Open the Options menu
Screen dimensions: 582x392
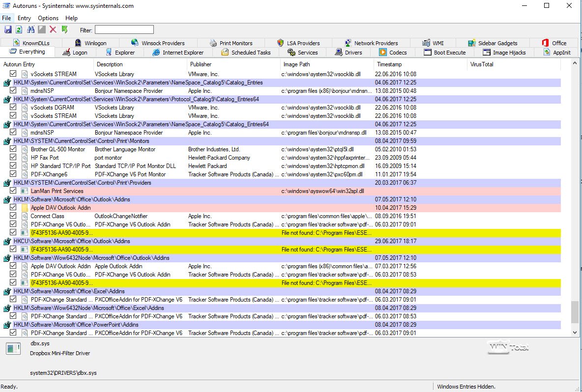[x=48, y=18]
